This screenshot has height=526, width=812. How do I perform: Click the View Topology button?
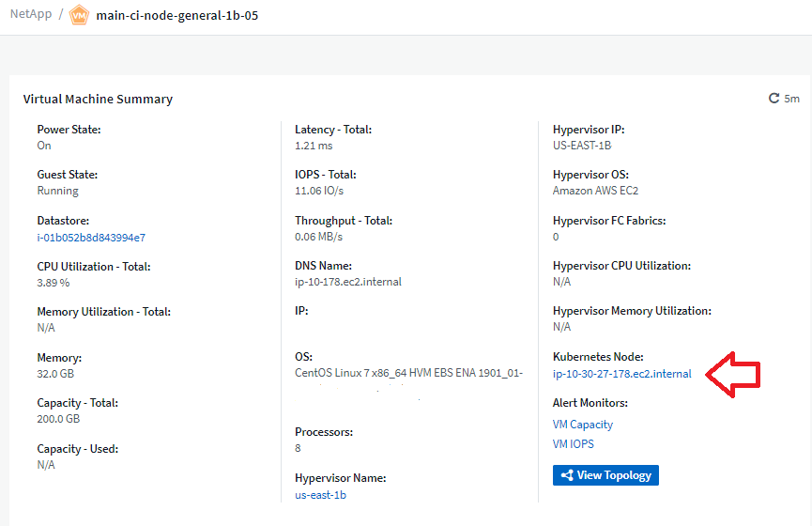pyautogui.click(x=605, y=475)
